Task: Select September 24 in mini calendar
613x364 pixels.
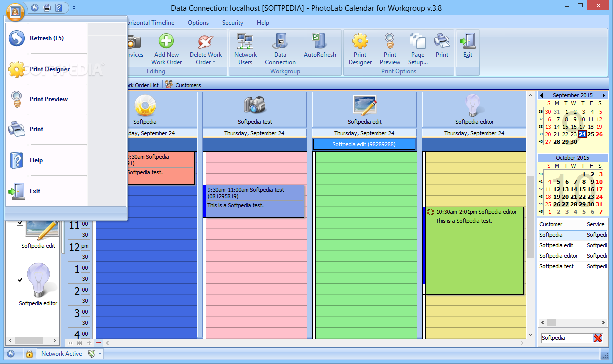Action: (x=582, y=134)
